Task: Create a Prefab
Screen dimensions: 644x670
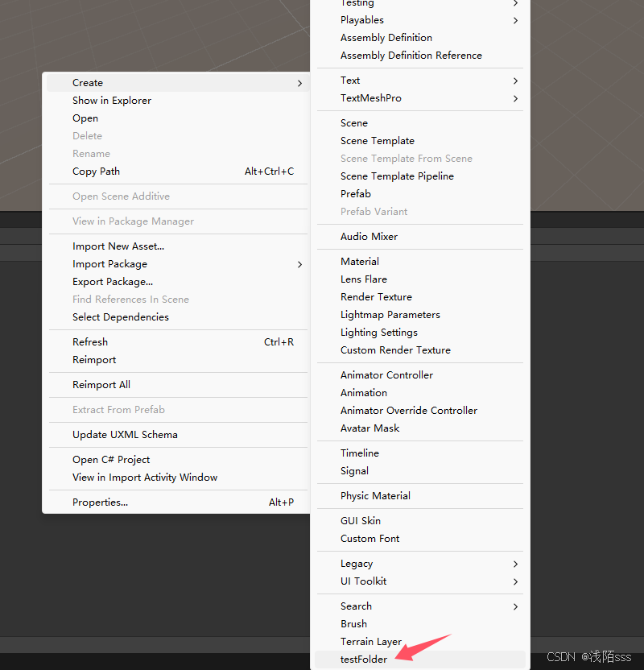Action: point(420,194)
